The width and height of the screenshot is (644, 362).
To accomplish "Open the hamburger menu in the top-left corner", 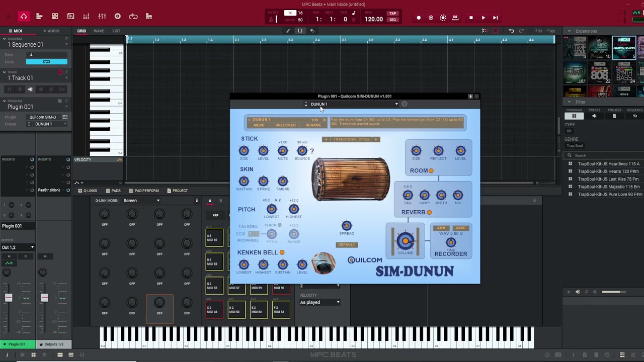I will 8,17.
